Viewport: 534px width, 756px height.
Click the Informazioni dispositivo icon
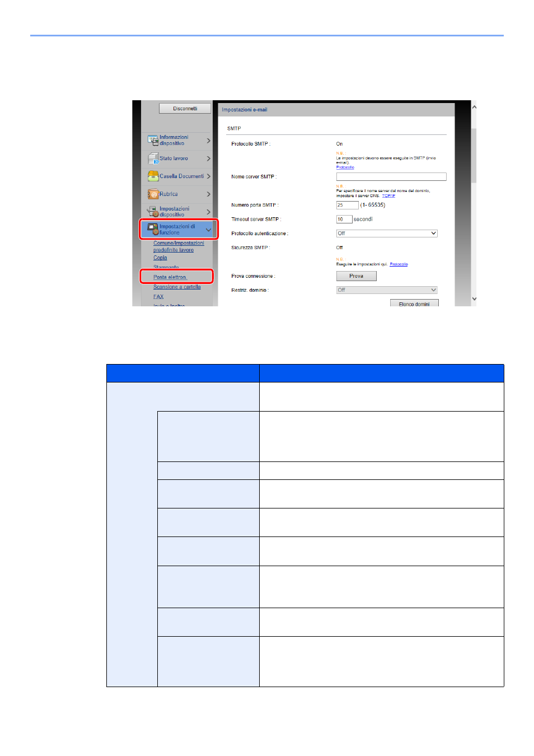pos(153,140)
